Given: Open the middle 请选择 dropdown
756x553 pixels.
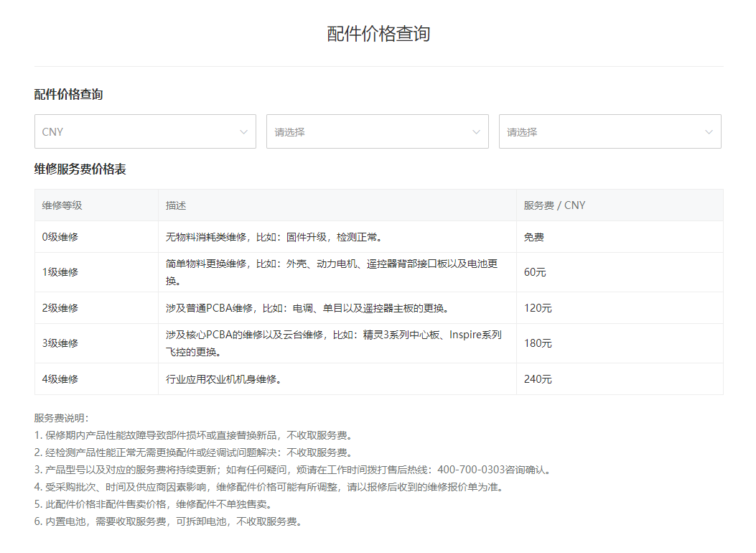Looking at the screenshot, I should tap(378, 131).
